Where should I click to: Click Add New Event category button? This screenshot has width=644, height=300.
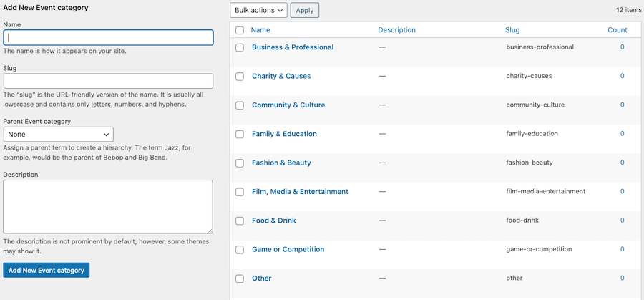tap(47, 270)
